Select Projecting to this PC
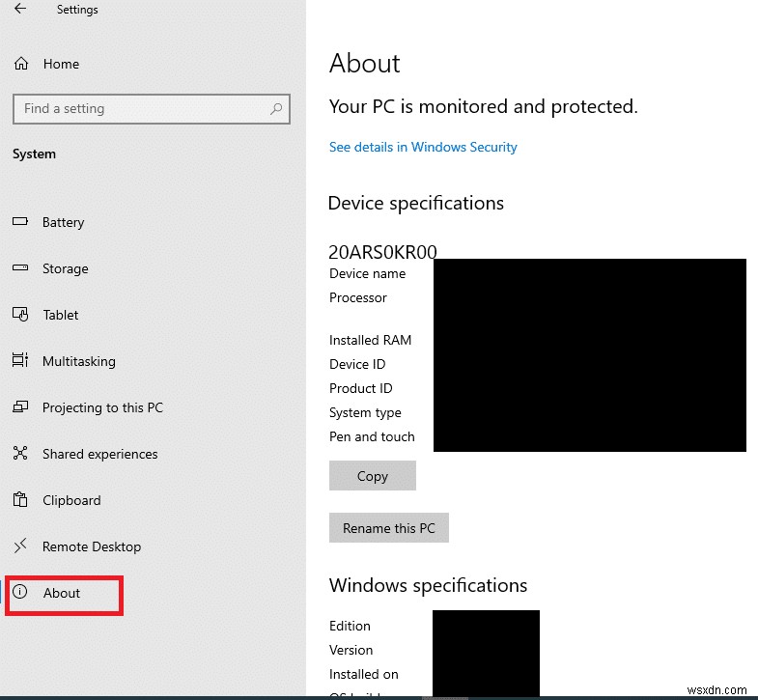The height and width of the screenshot is (700, 758). tap(102, 408)
